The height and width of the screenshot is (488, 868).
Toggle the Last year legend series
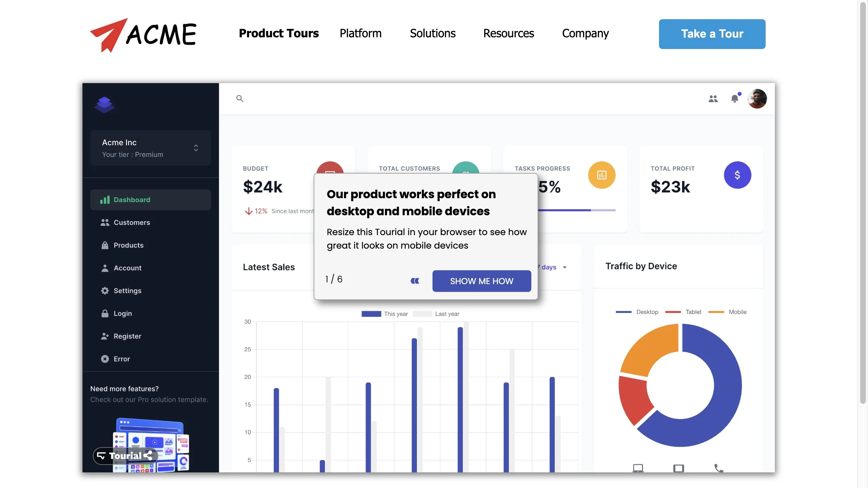pos(436,314)
